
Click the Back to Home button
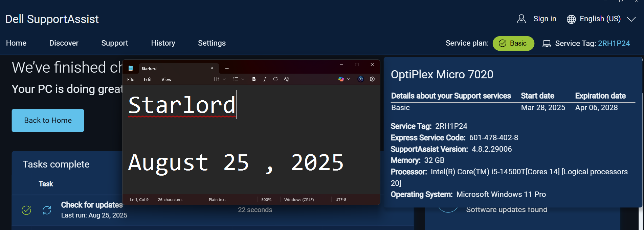tap(48, 120)
